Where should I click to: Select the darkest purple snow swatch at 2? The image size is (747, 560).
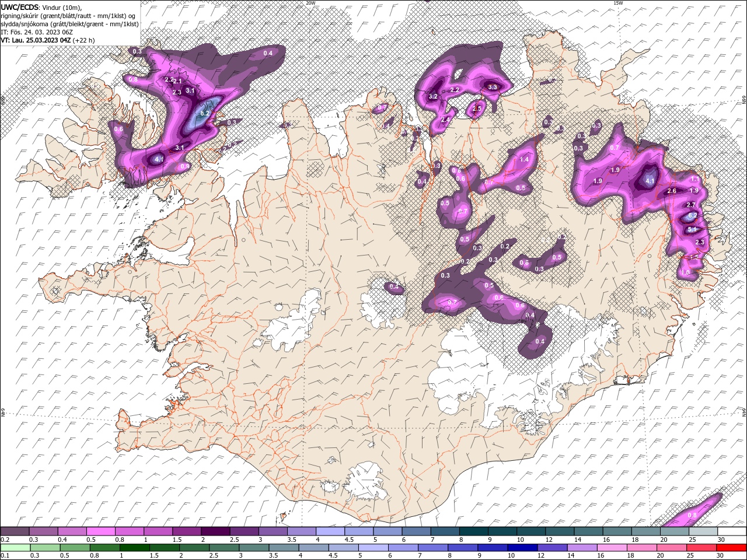(x=215, y=531)
